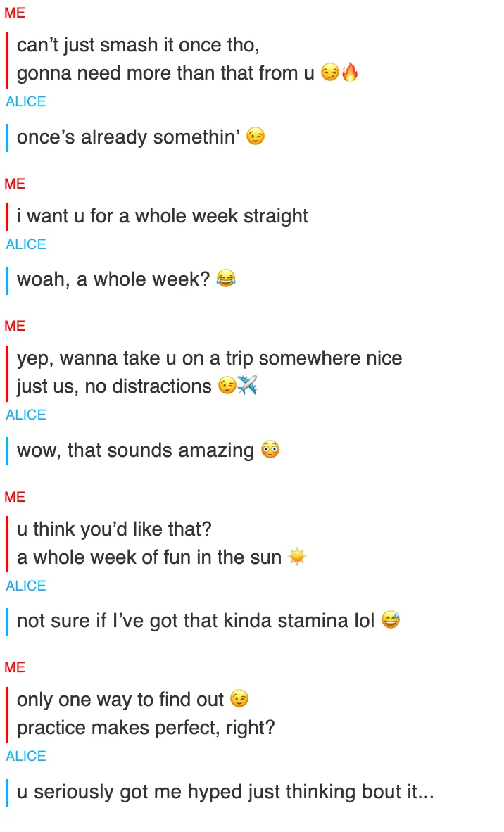Click the flushed face emoji after "sounds amazing"

(x=270, y=449)
